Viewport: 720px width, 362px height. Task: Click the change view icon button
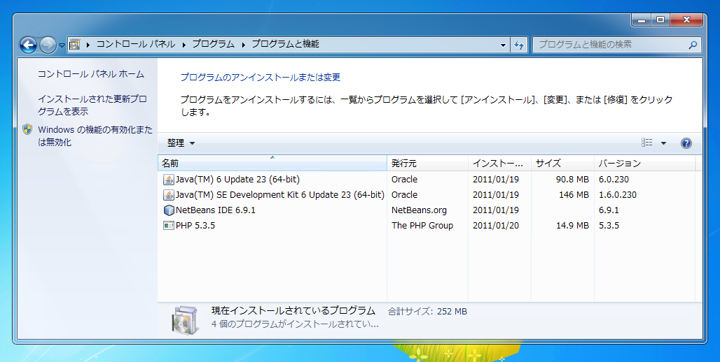click(x=647, y=143)
